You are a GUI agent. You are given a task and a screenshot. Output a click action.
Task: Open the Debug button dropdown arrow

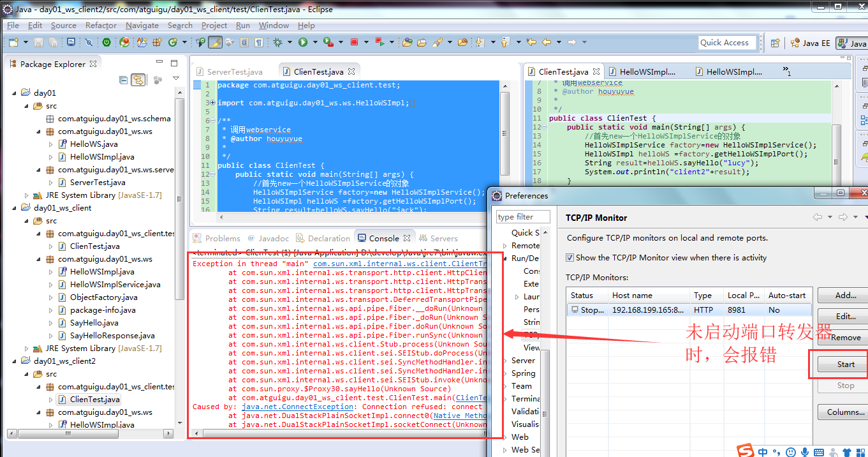pyautogui.click(x=290, y=42)
